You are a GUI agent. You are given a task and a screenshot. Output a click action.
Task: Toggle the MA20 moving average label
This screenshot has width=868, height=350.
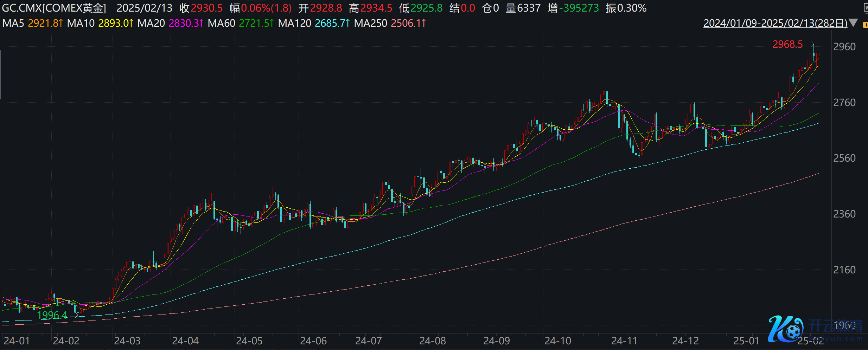(x=151, y=23)
